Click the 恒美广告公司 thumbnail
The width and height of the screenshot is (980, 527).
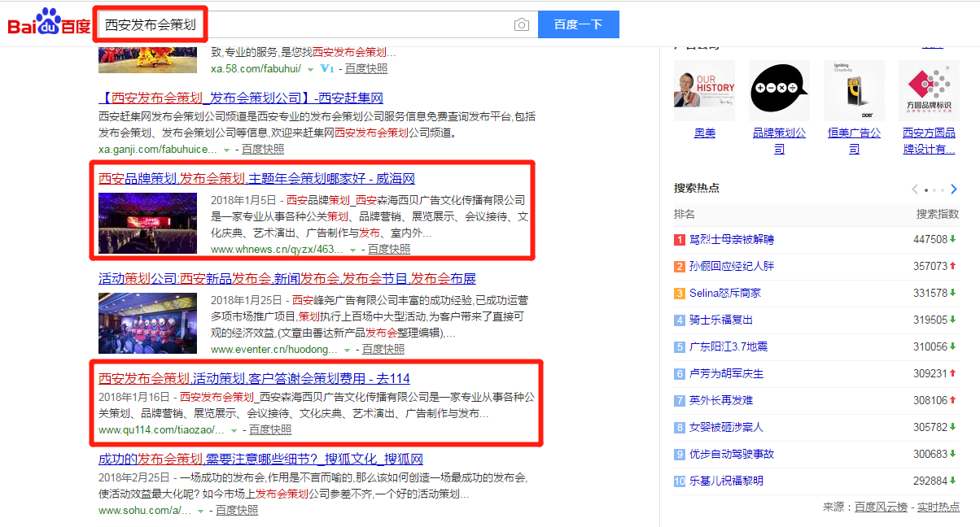pyautogui.click(x=854, y=90)
